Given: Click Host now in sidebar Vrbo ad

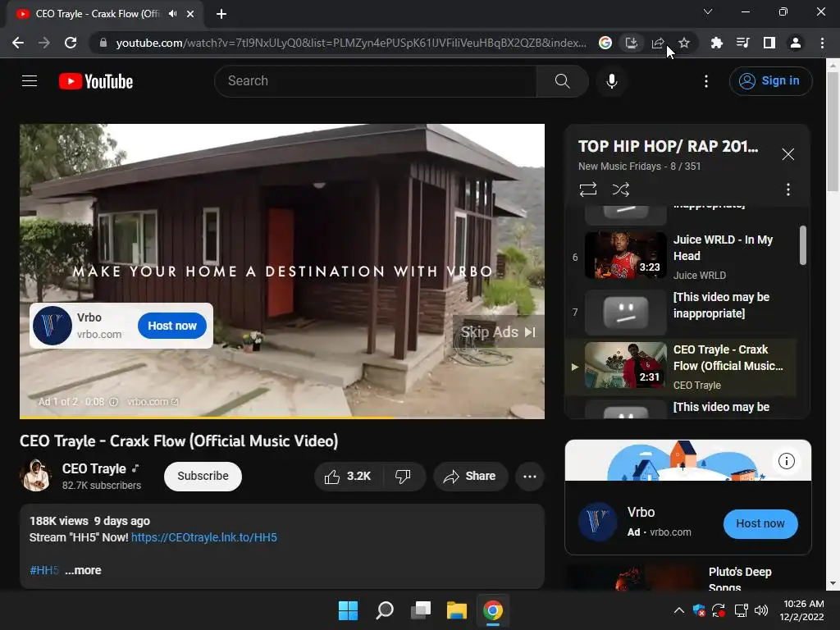Looking at the screenshot, I should [x=760, y=524].
